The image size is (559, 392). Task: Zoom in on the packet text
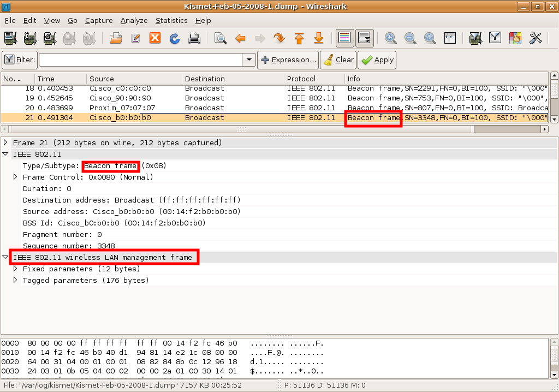pyautogui.click(x=390, y=38)
